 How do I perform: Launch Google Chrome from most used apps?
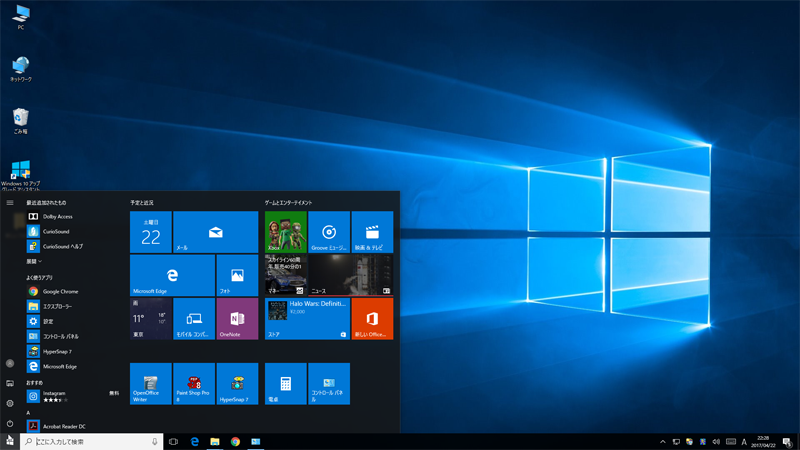coord(73,291)
